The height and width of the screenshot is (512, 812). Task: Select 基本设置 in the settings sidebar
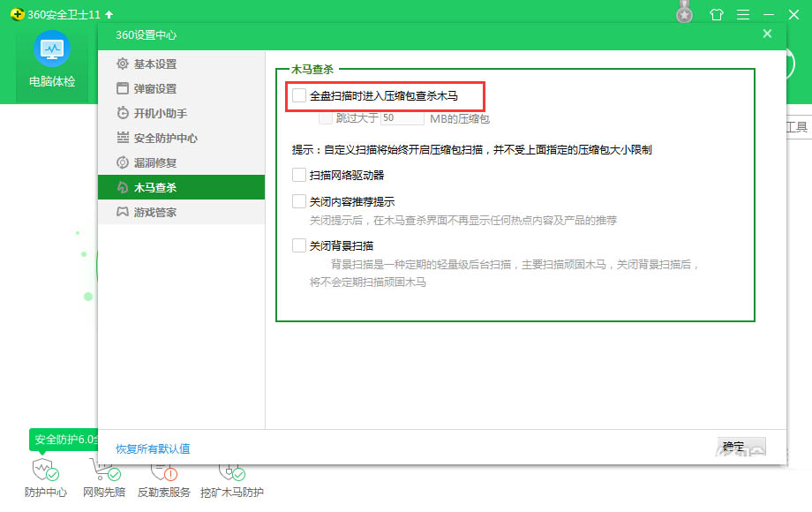[157, 64]
